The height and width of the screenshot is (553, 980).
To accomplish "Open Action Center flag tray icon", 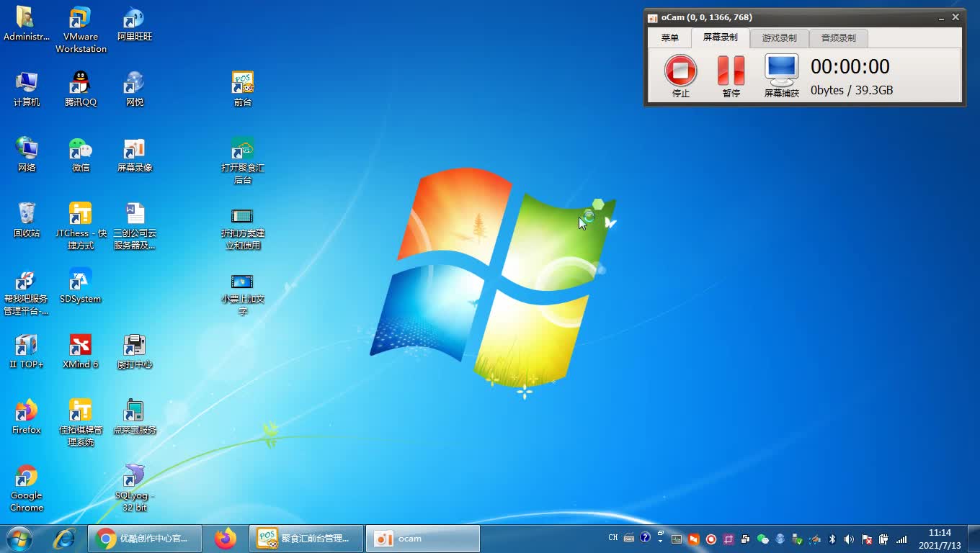I will pos(867,539).
